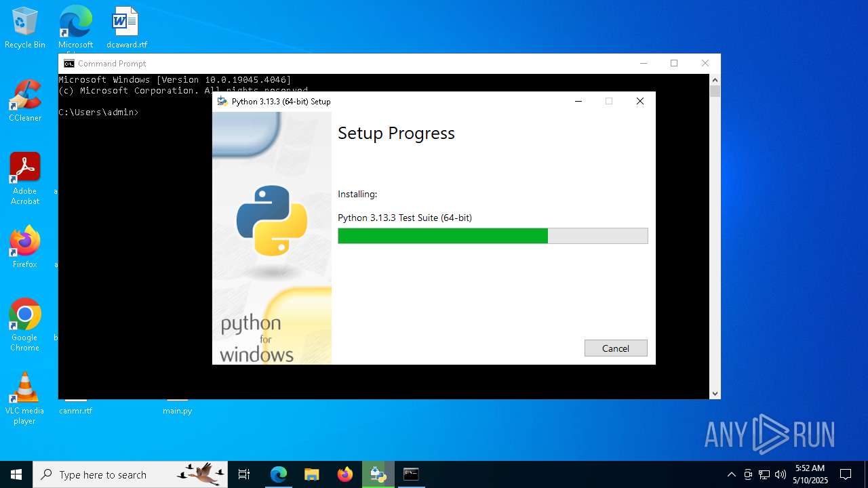Select the dcaward.rtf desktop file
This screenshot has width=868, height=488.
pos(126,28)
